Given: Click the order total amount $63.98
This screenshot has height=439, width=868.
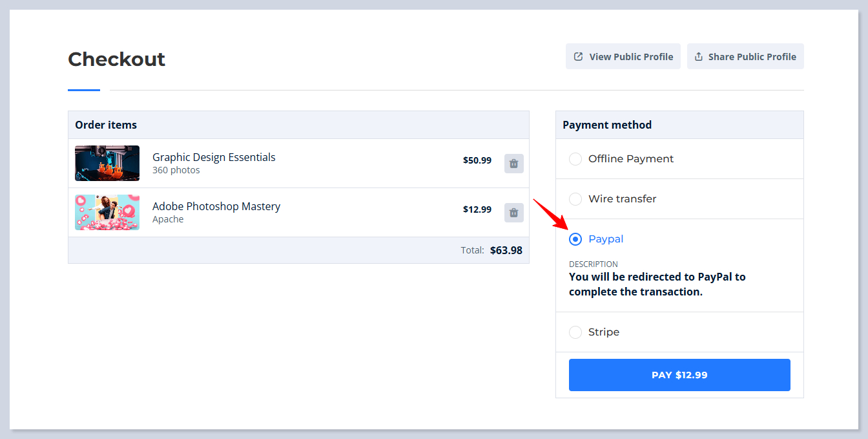Looking at the screenshot, I should (x=506, y=250).
